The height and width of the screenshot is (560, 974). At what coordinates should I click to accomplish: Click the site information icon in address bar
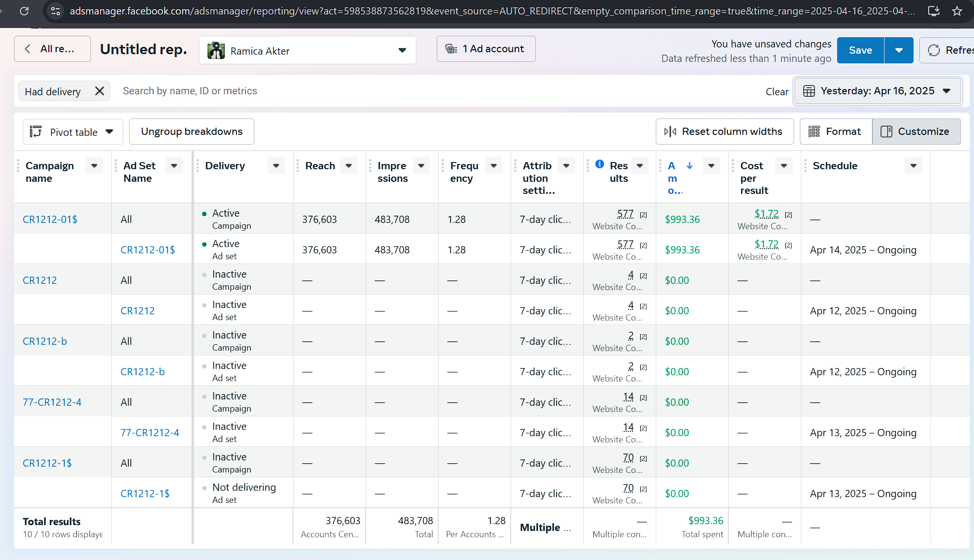(x=56, y=11)
